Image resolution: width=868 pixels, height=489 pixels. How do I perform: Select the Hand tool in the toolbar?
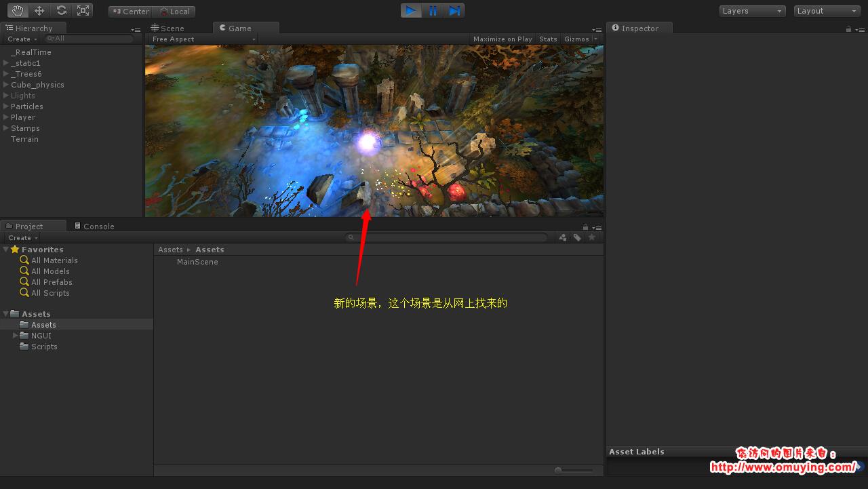pos(18,11)
